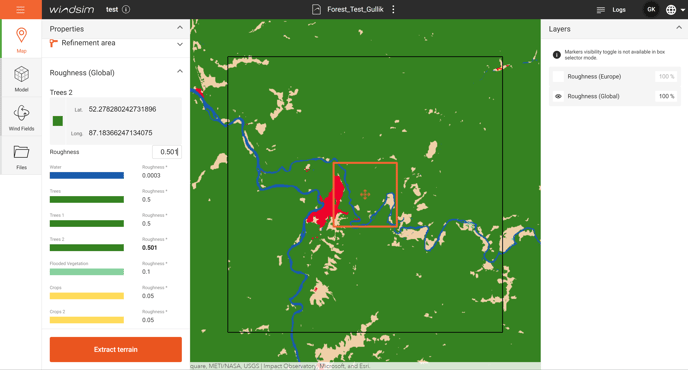
Task: Click the project info icon beside test
Action: point(126,9)
